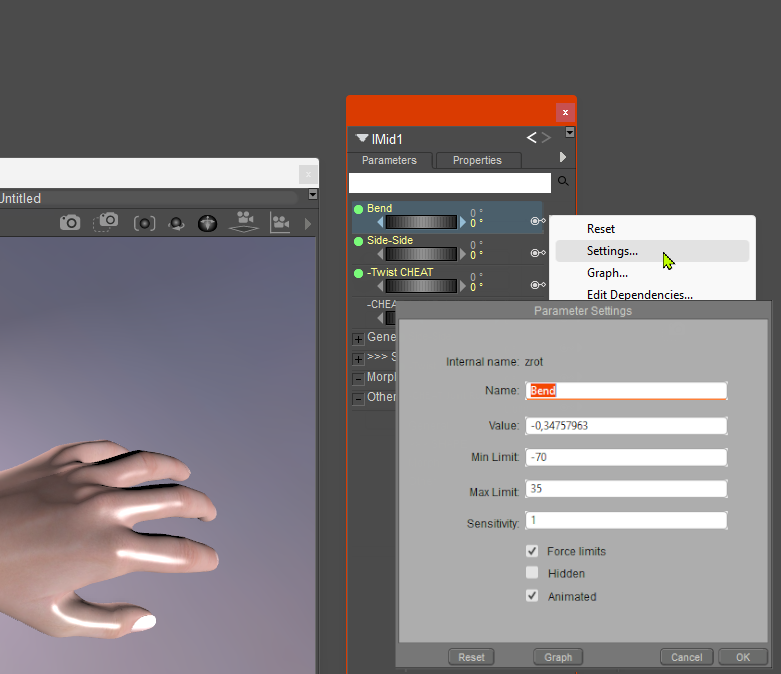Uncheck the Force limits checkbox

(x=532, y=551)
